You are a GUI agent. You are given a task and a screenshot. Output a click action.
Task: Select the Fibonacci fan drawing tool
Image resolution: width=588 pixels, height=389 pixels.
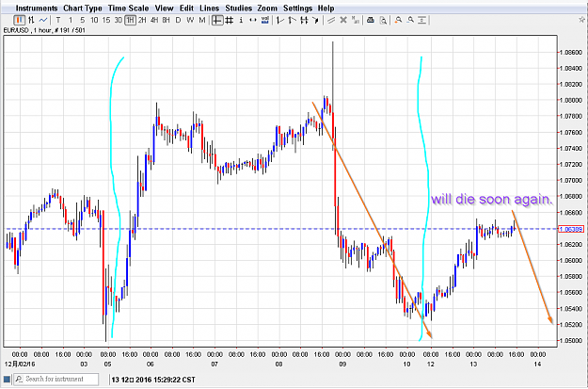point(316,20)
